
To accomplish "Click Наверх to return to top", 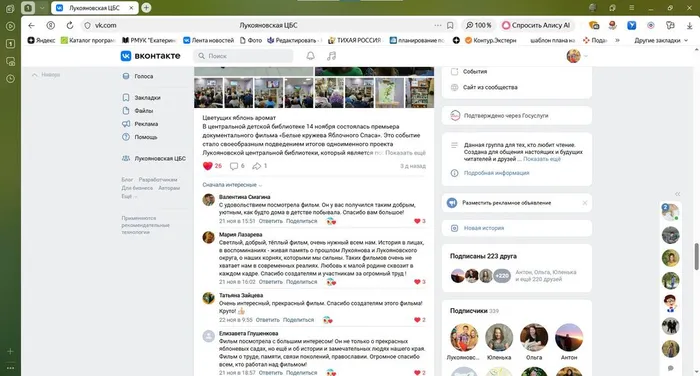I will [46, 75].
